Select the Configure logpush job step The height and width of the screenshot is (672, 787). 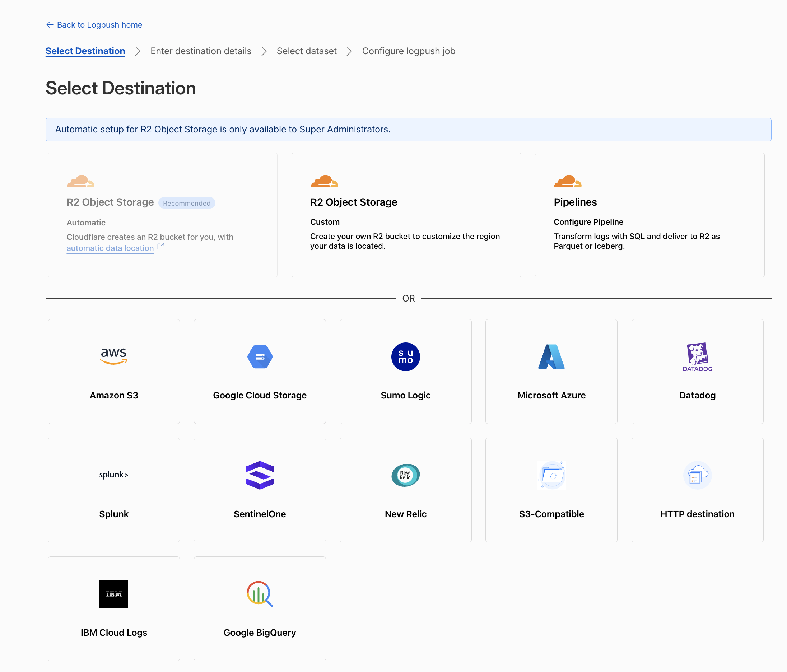click(x=409, y=51)
